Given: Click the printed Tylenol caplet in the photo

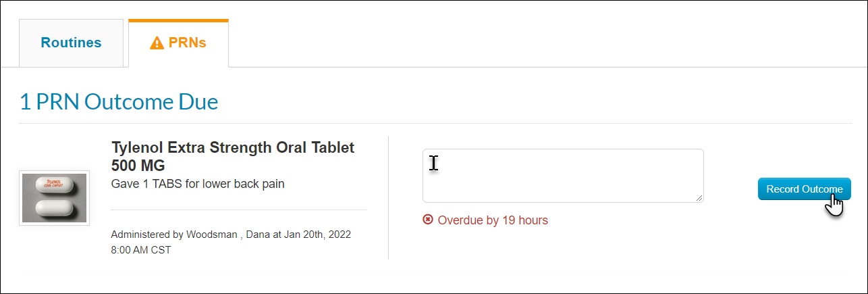Looking at the screenshot, I should tap(54, 184).
